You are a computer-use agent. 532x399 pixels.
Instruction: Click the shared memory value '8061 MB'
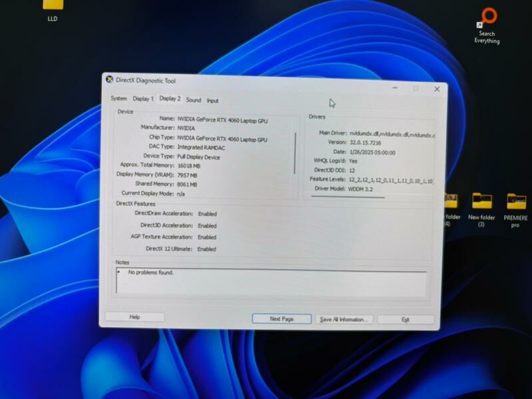(187, 185)
